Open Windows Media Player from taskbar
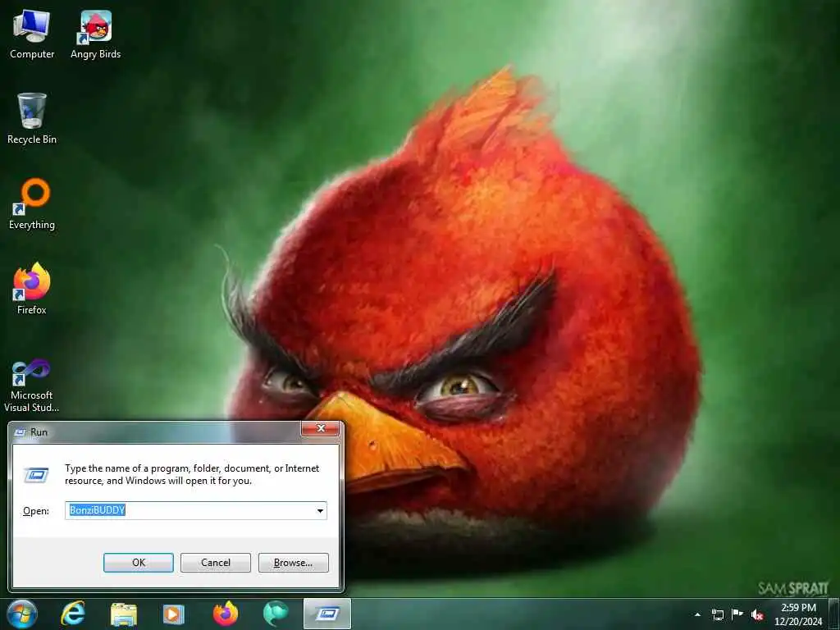 coord(173,614)
